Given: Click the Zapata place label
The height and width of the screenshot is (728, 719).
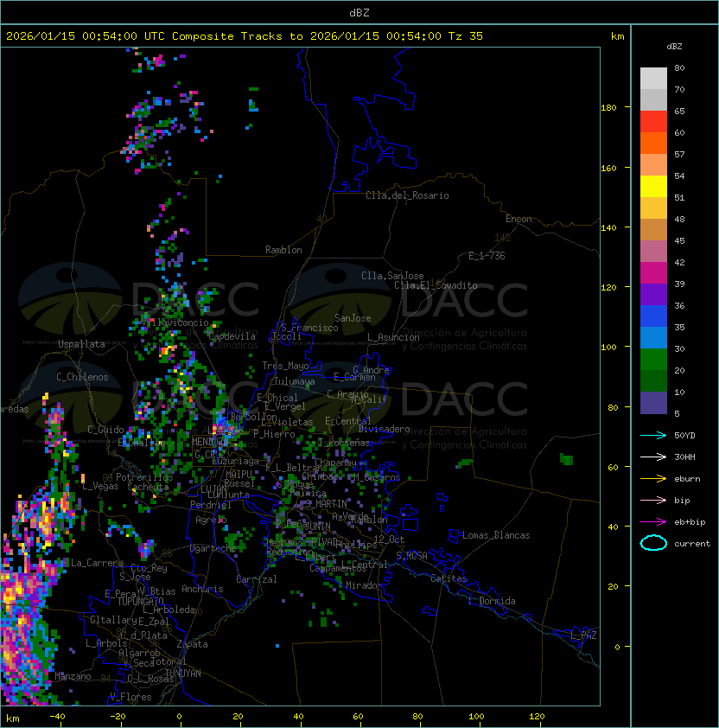Looking at the screenshot, I should point(192,644).
